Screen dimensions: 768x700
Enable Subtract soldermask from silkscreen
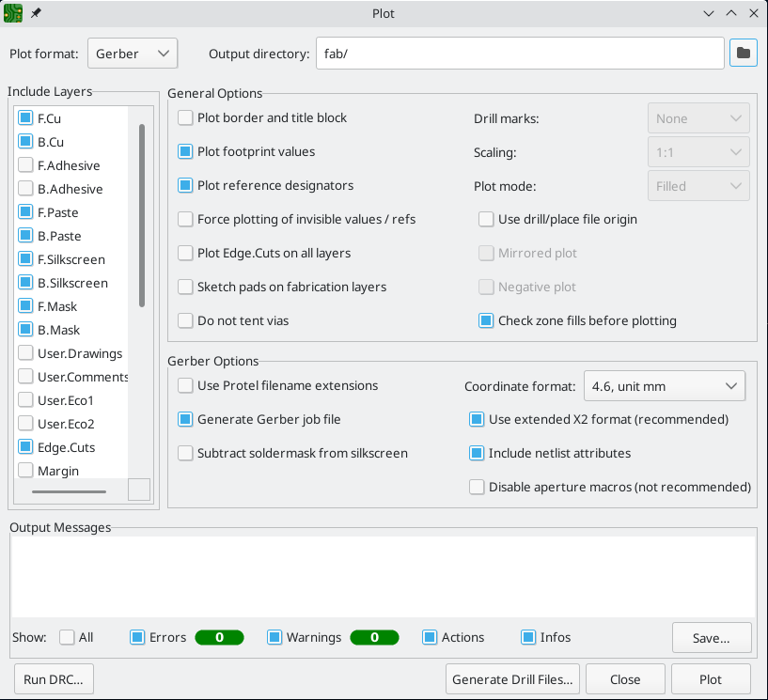(186, 453)
